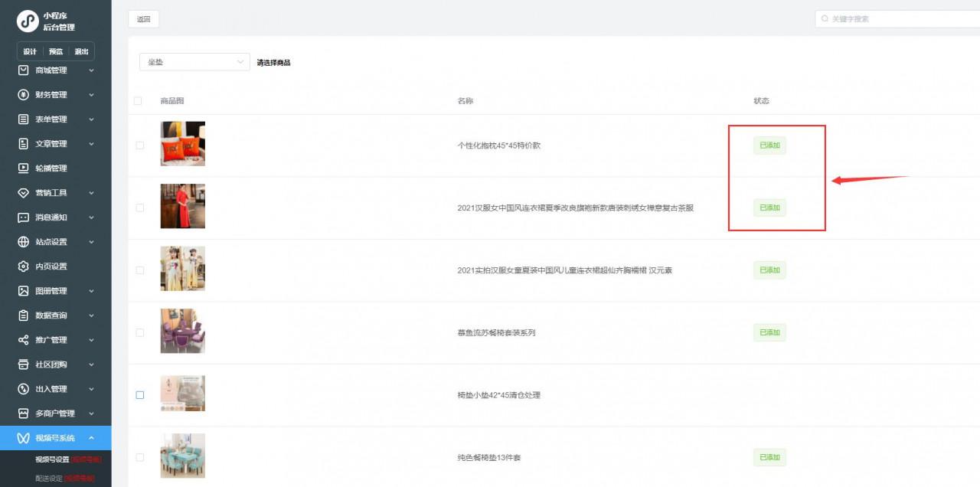Open the 坐垫 category dropdown
The image size is (980, 487).
pos(194,62)
